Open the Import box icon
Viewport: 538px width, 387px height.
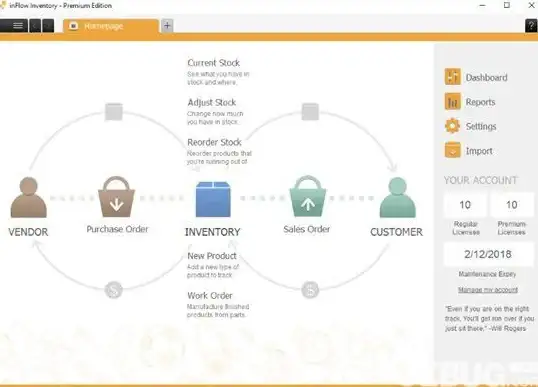[453, 150]
